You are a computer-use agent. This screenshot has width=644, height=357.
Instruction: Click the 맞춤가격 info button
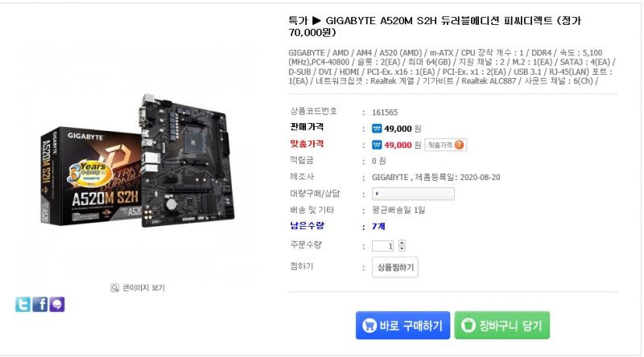445,145
